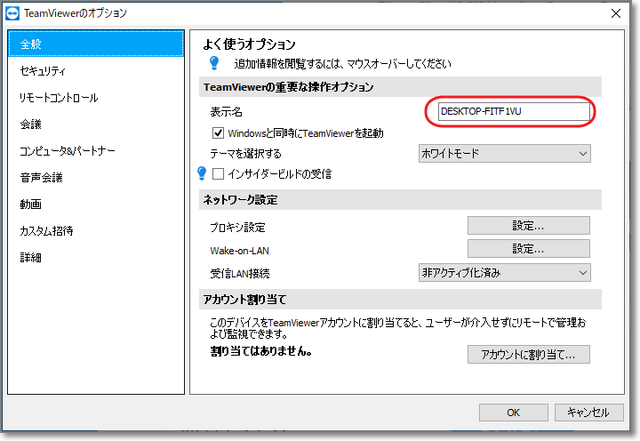The width and height of the screenshot is (640, 441).
Task: Open the カスタム招待 section
Action: pos(96,231)
